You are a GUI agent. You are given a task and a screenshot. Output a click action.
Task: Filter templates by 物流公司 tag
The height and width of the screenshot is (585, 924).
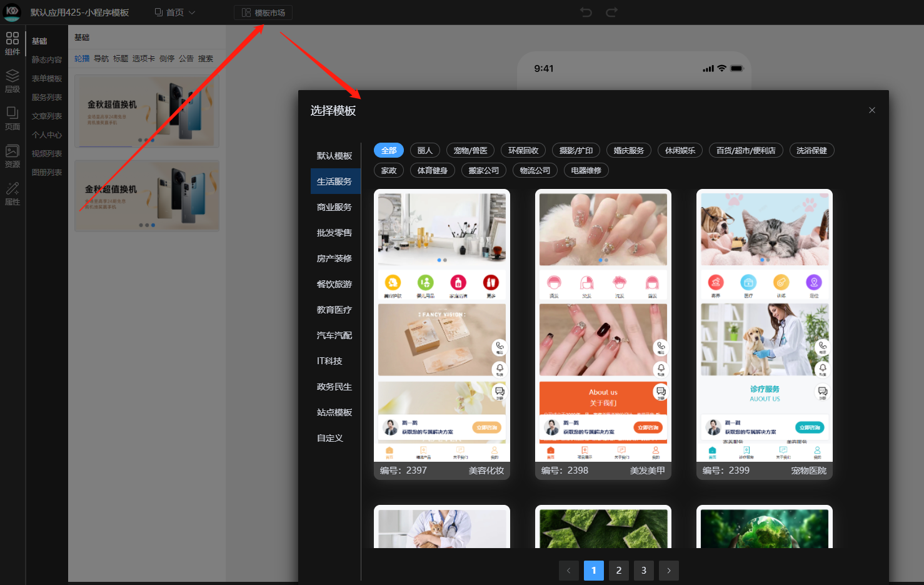[535, 170]
